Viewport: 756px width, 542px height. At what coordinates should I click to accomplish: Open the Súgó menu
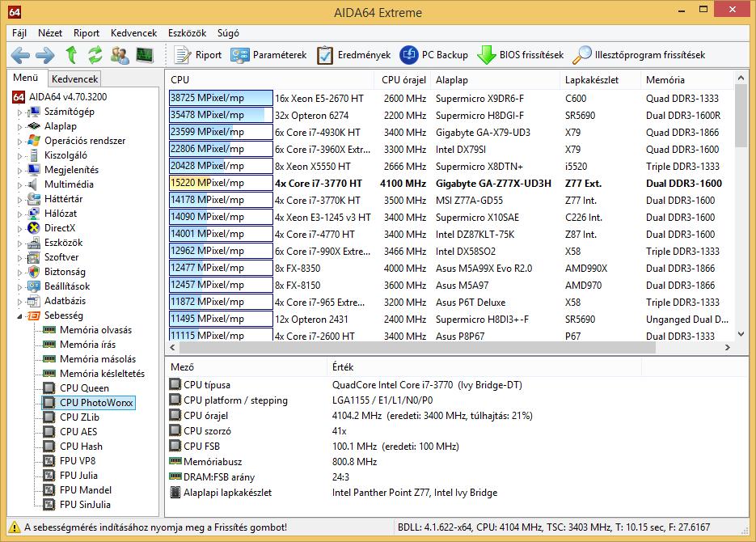coord(228,33)
